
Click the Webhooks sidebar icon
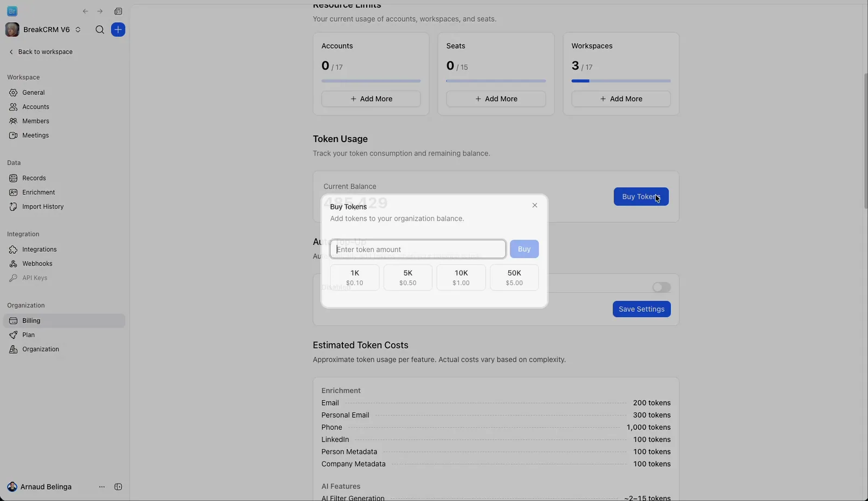(x=13, y=264)
